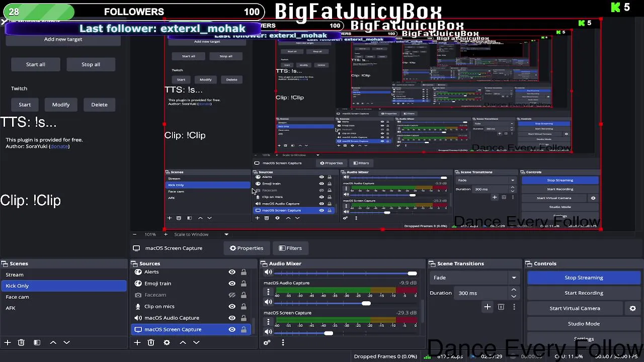
Task: Hide the Emoji train source
Action: click(x=232, y=284)
